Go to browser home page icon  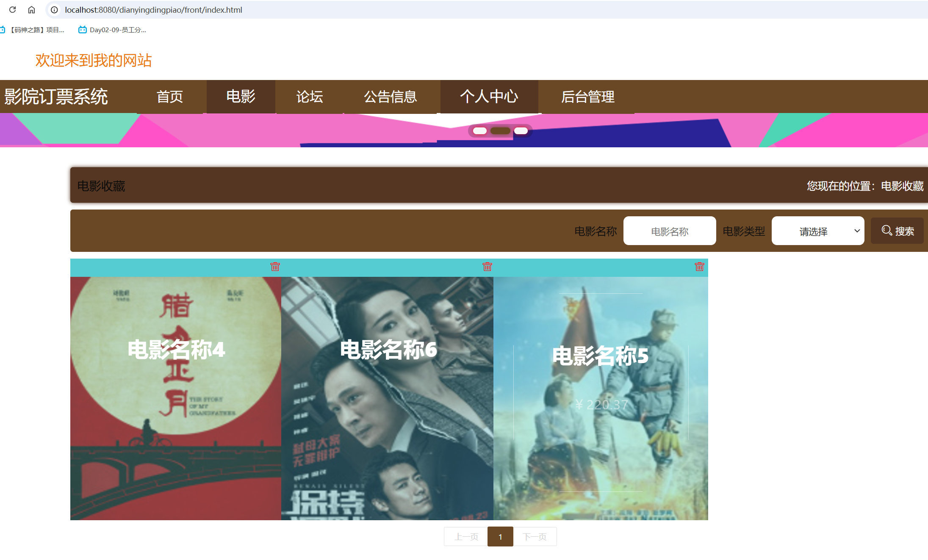31,10
